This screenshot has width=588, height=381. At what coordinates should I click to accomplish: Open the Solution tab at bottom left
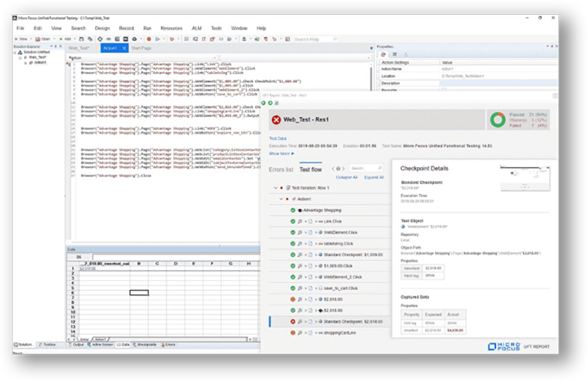(x=24, y=344)
